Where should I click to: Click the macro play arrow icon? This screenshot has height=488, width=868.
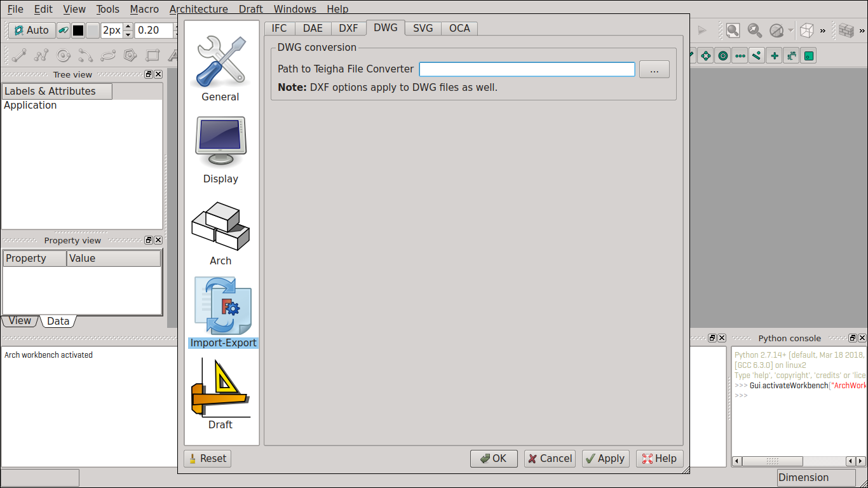[x=702, y=30]
